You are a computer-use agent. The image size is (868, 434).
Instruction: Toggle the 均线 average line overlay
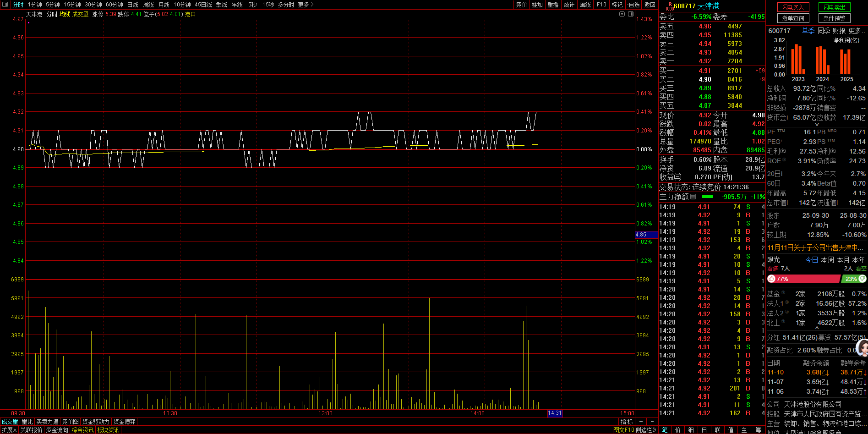65,14
